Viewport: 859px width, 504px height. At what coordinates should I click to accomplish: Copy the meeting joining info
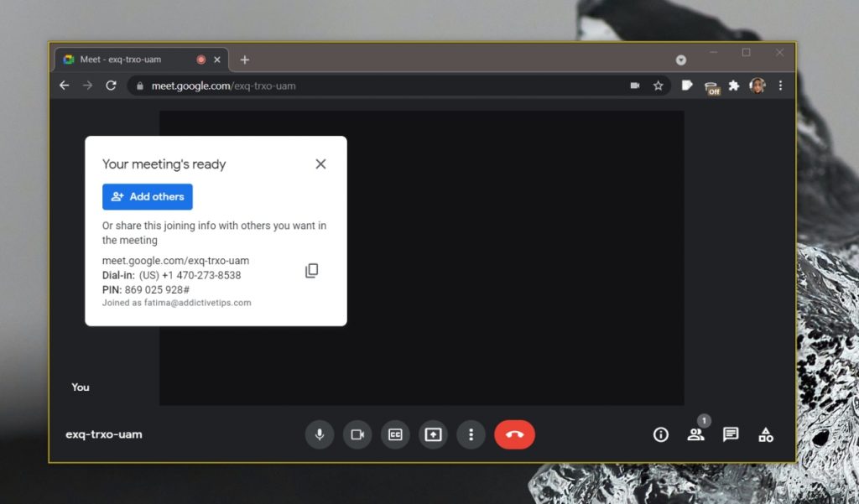[311, 270]
